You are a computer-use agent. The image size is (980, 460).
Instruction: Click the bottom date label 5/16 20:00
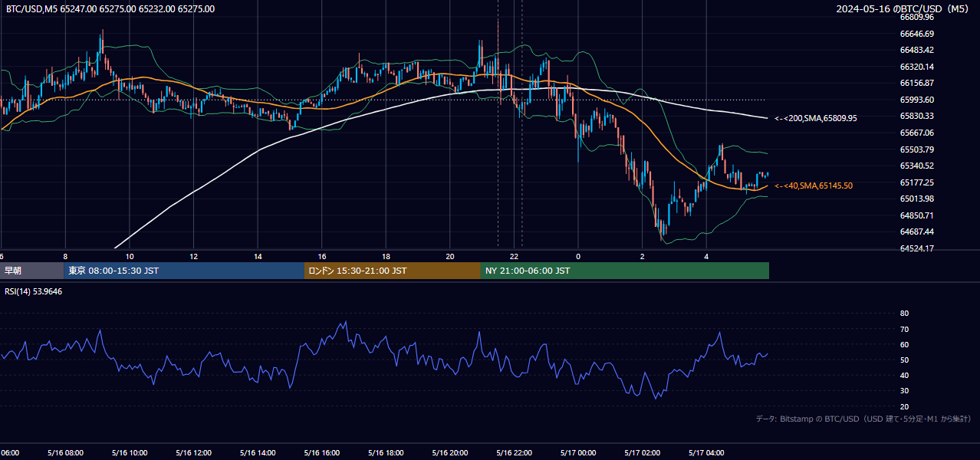coord(450,453)
